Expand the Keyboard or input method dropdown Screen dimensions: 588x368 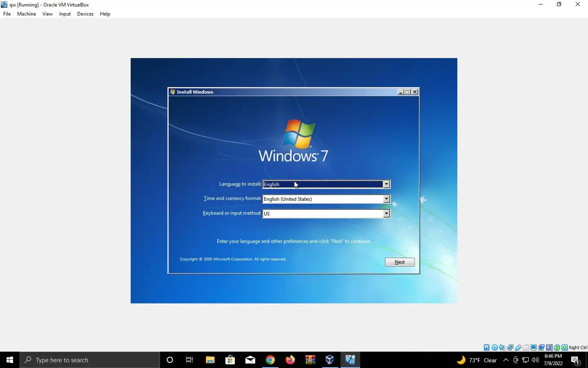tap(386, 213)
